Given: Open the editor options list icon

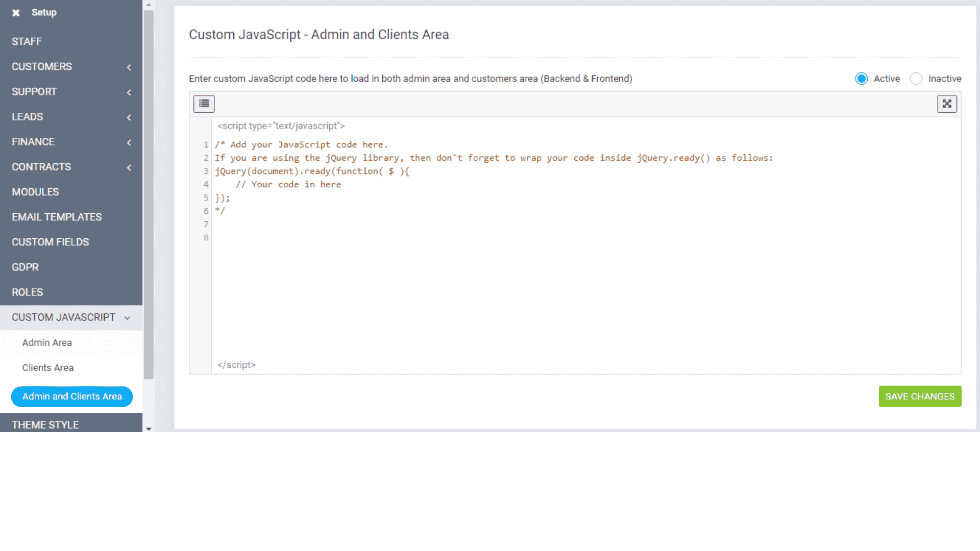Looking at the screenshot, I should click(x=203, y=104).
